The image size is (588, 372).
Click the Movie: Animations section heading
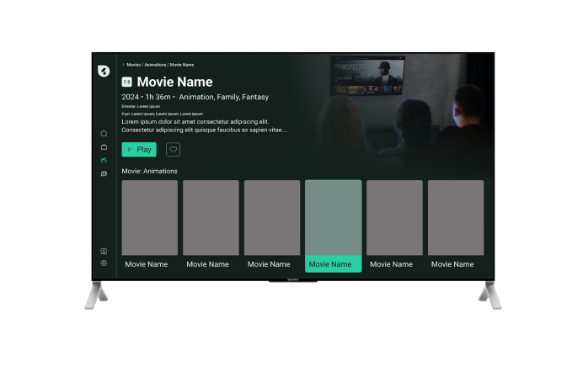(x=150, y=171)
